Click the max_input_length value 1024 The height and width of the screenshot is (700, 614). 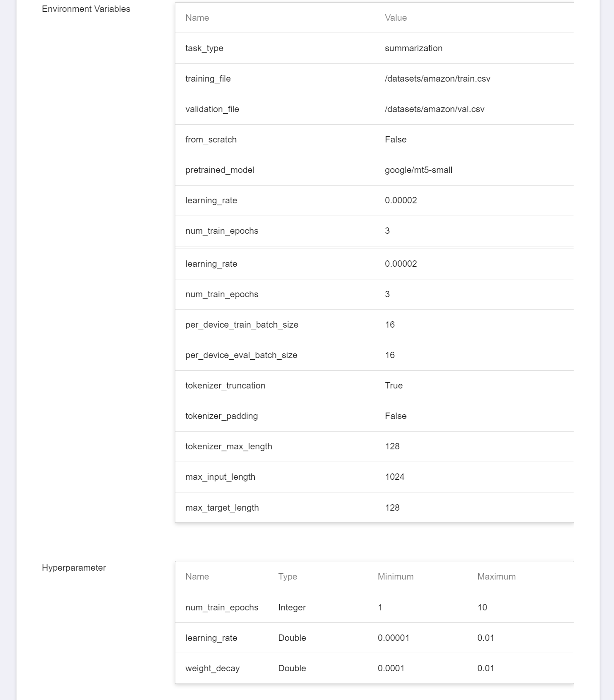click(395, 477)
